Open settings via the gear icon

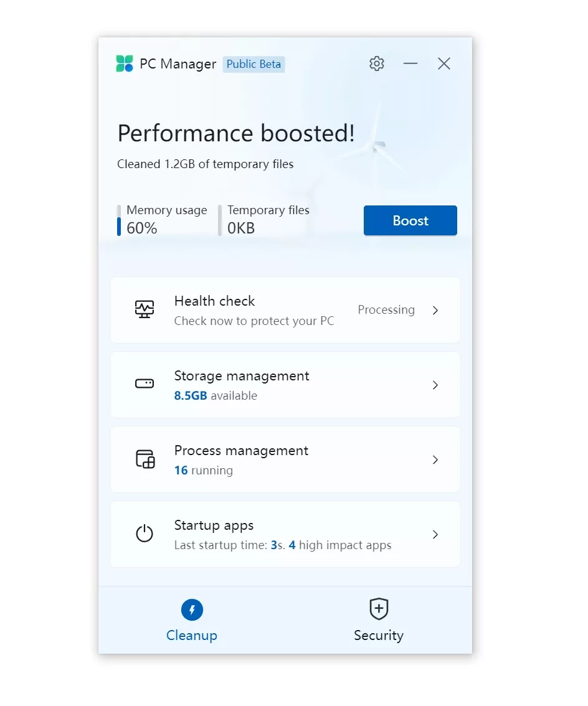click(377, 64)
